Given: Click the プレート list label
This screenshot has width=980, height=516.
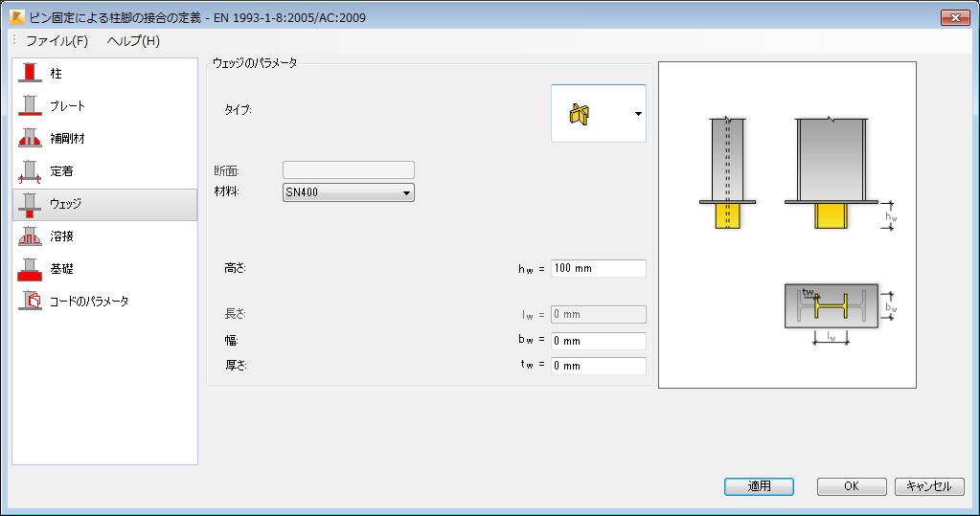Looking at the screenshot, I should [67, 106].
